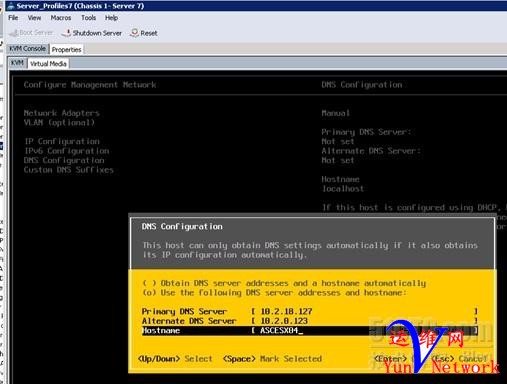Select the KVM sub-tab
This screenshot has width=507, height=384.
click(x=17, y=63)
